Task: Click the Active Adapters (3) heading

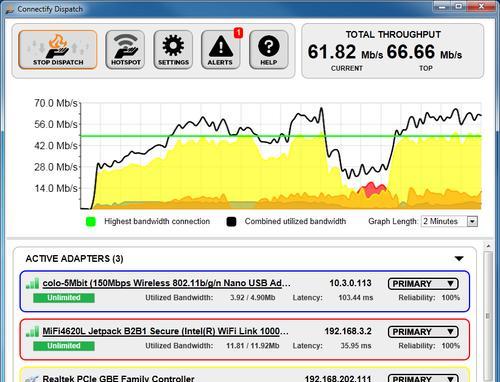Action: point(74,259)
